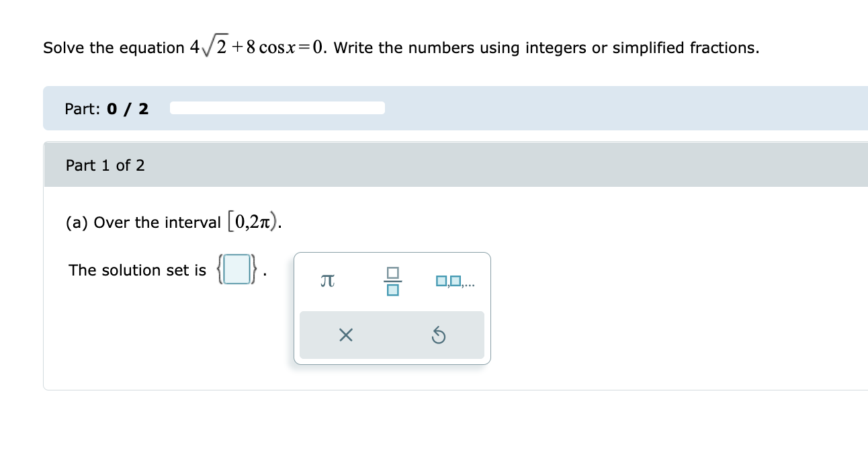
Task: Reset your input with the revert button
Action: pos(439,335)
